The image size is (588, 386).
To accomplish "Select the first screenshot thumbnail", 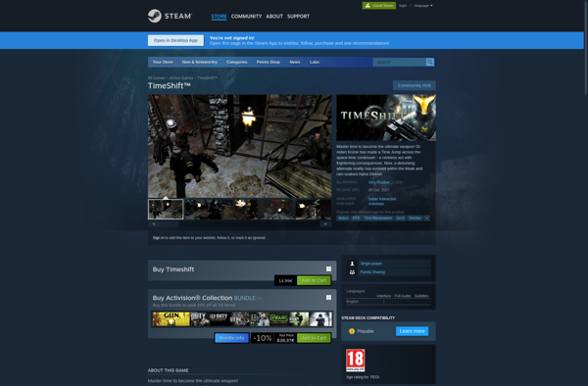I will [x=166, y=209].
